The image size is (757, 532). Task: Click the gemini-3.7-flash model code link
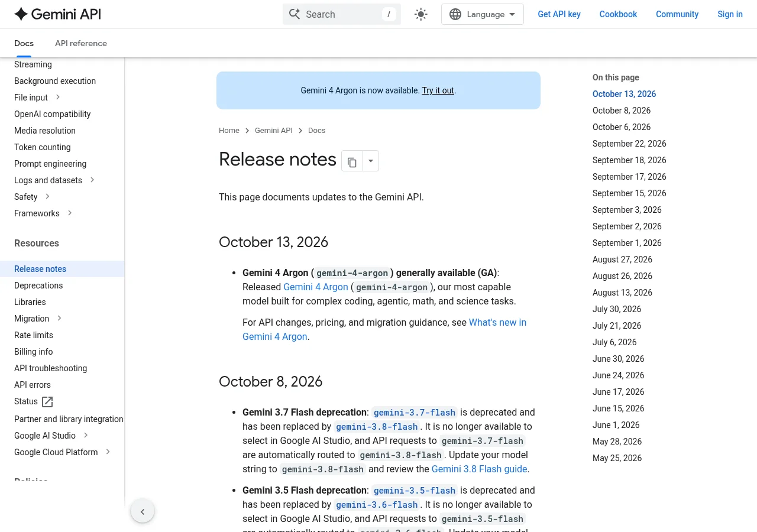[x=415, y=413]
